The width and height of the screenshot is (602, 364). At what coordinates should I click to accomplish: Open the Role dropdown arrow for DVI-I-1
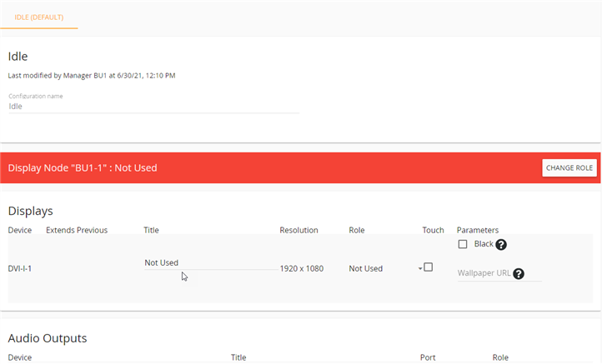(x=420, y=268)
